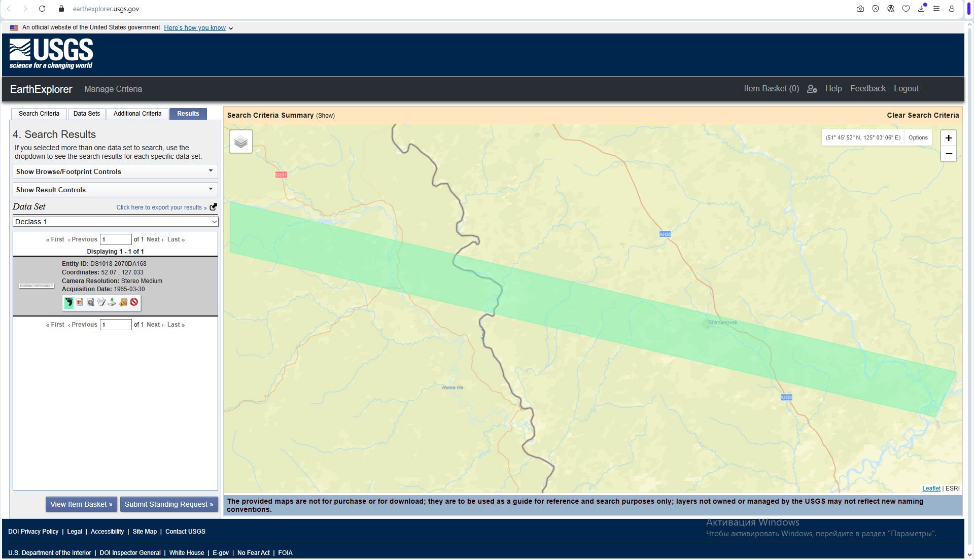Expand the Show Result Controls section
Viewport: 974px width, 560px height.
pyautogui.click(x=115, y=190)
